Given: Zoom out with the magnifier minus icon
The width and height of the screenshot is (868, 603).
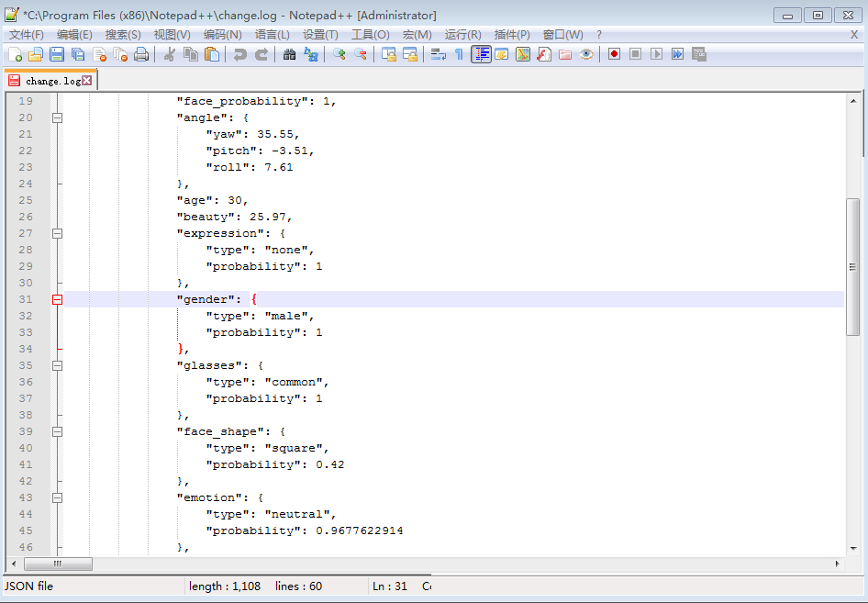Looking at the screenshot, I should click(x=361, y=54).
